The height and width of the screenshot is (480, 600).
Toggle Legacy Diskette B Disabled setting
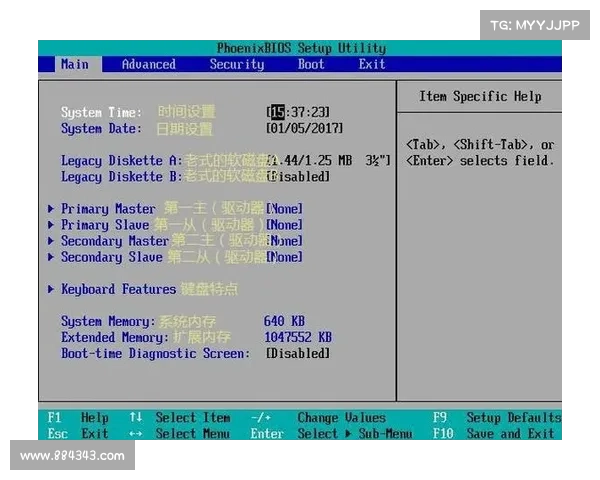298,176
